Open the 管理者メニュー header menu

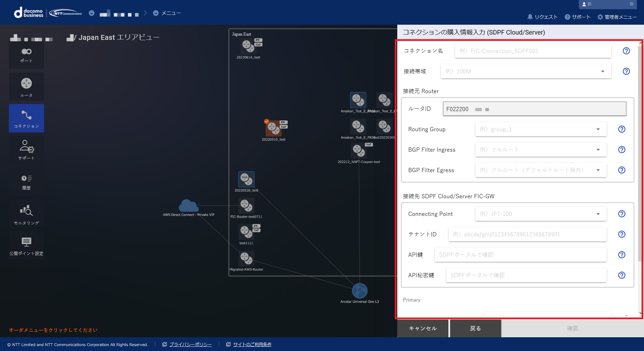(617, 17)
